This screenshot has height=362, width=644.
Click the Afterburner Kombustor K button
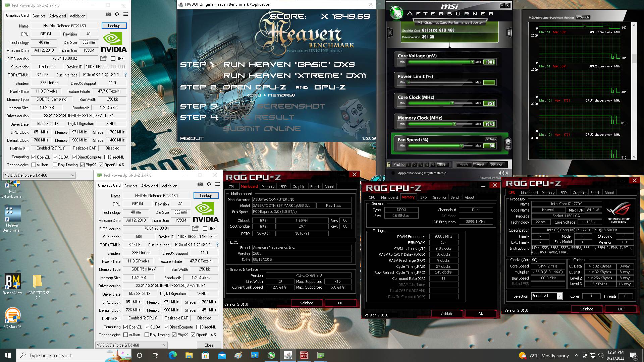pos(390,33)
